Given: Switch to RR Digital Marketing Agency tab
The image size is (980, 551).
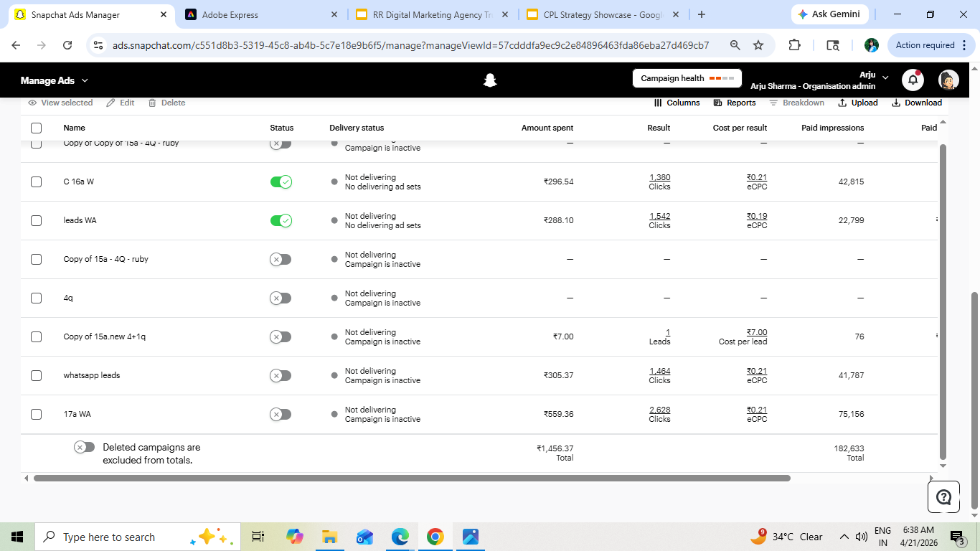Looking at the screenshot, I should pos(433,14).
